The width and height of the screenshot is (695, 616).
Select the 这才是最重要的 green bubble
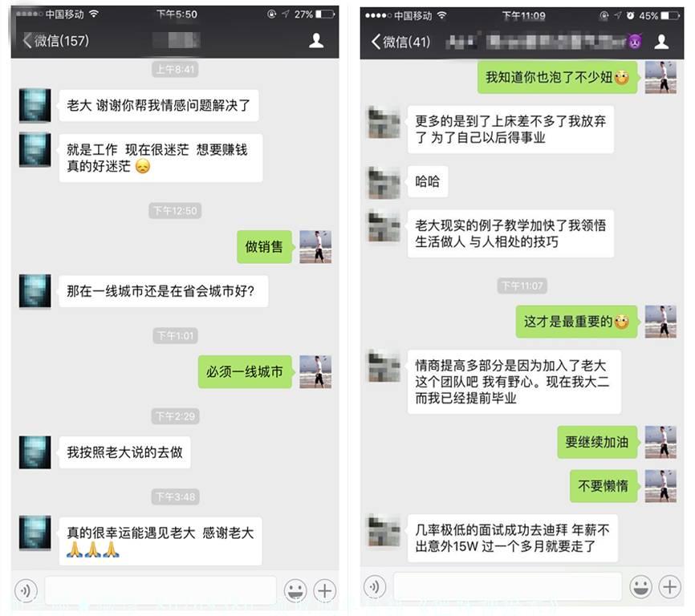pyautogui.click(x=577, y=322)
